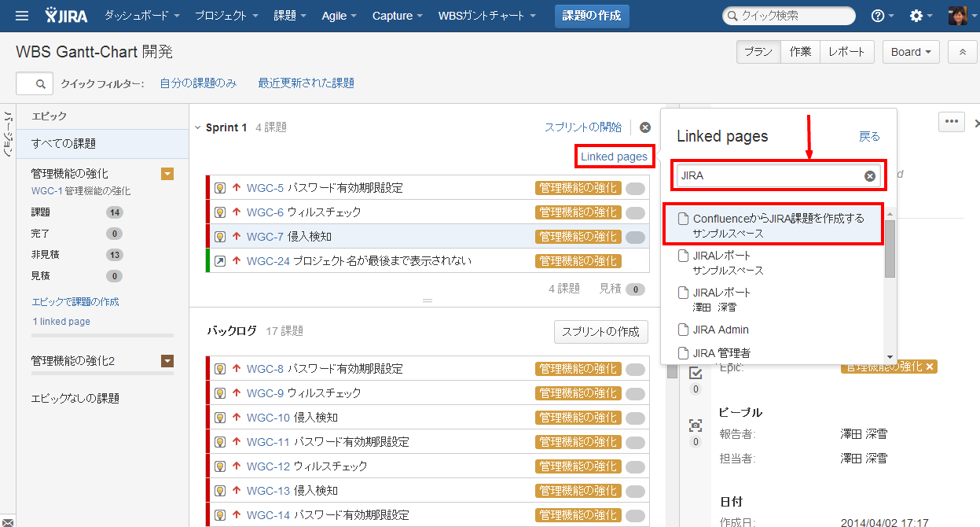
Task: Open the Capture dropdown menu
Action: 398,16
